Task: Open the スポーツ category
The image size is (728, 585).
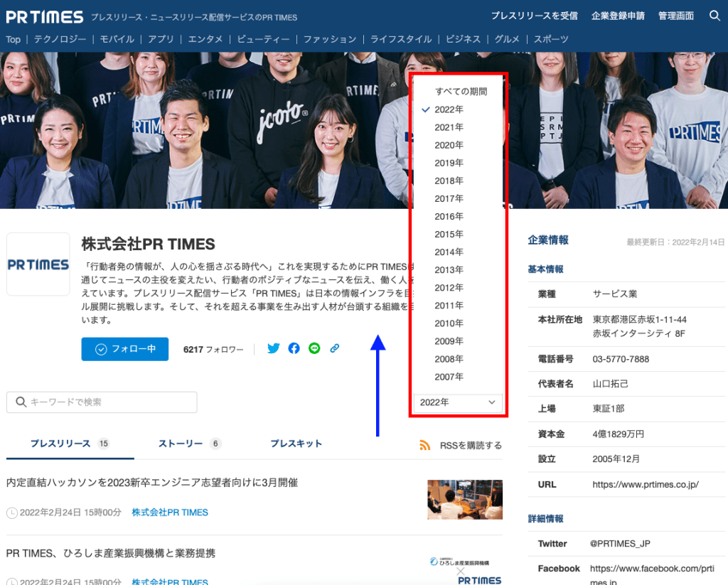Action: 551,40
